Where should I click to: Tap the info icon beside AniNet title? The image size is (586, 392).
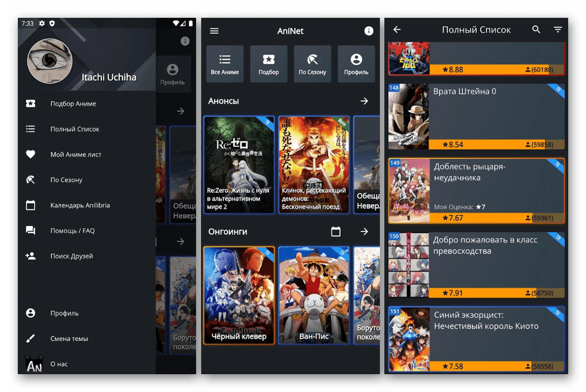tap(369, 31)
